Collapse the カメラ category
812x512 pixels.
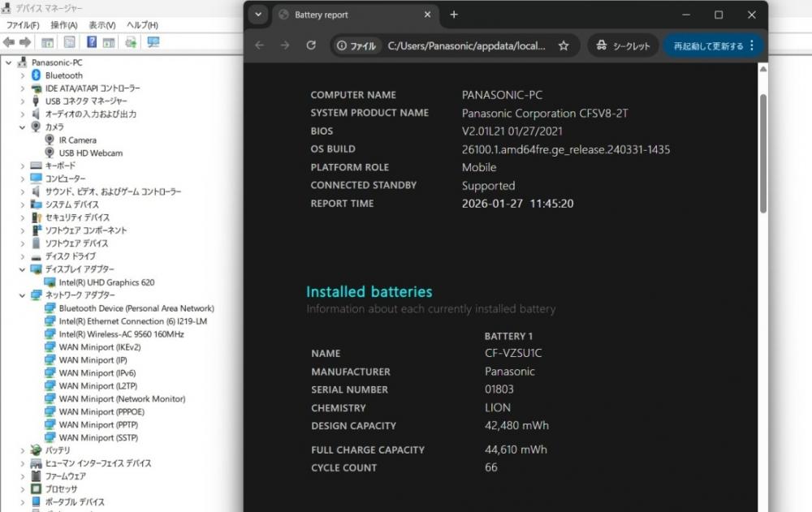22,127
